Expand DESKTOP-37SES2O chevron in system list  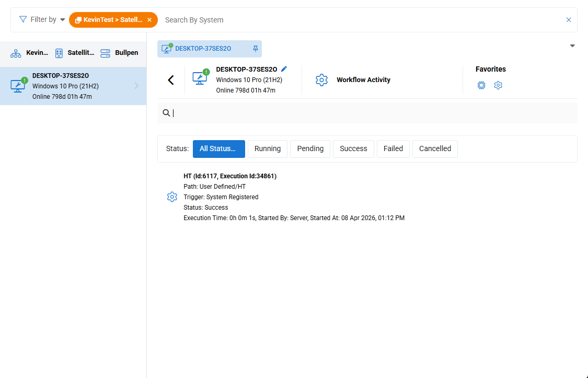(136, 86)
